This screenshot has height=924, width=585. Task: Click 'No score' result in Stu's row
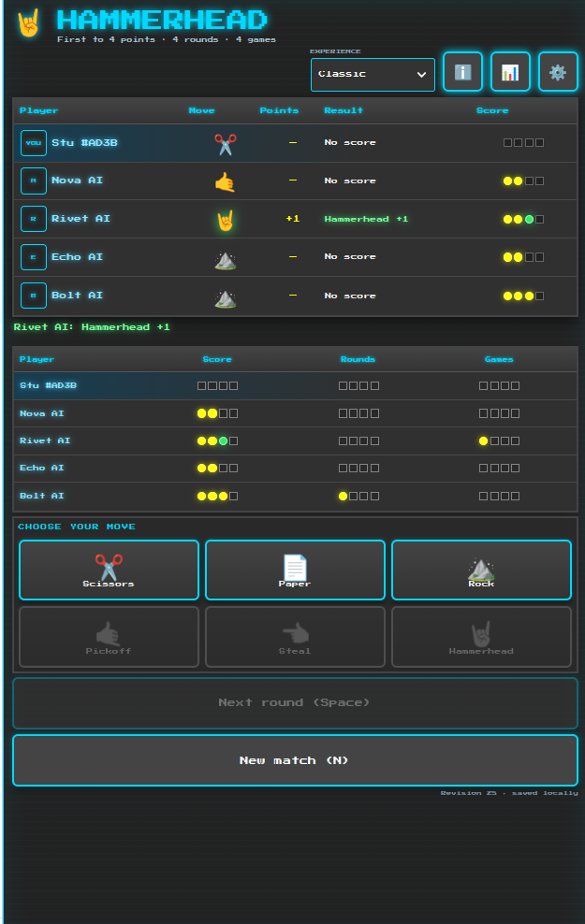[x=350, y=142]
